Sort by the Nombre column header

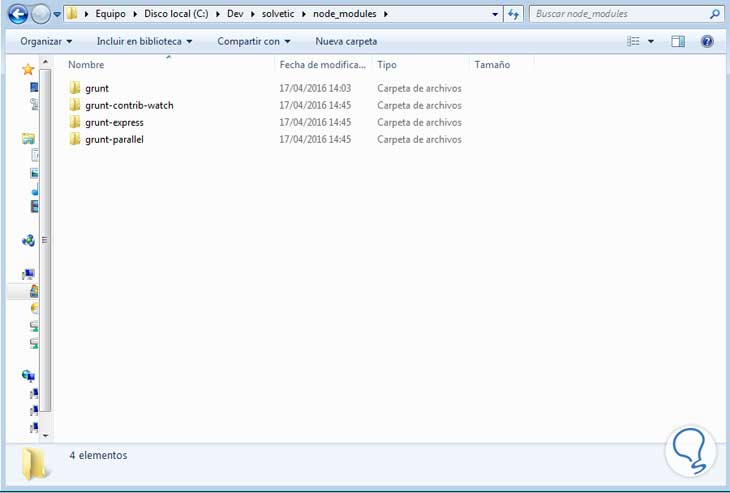(x=169, y=65)
